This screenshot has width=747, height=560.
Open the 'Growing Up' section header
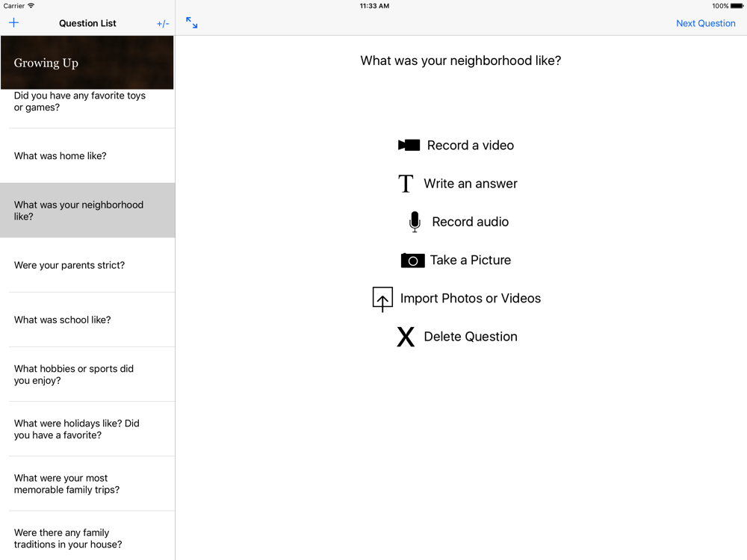(x=87, y=63)
